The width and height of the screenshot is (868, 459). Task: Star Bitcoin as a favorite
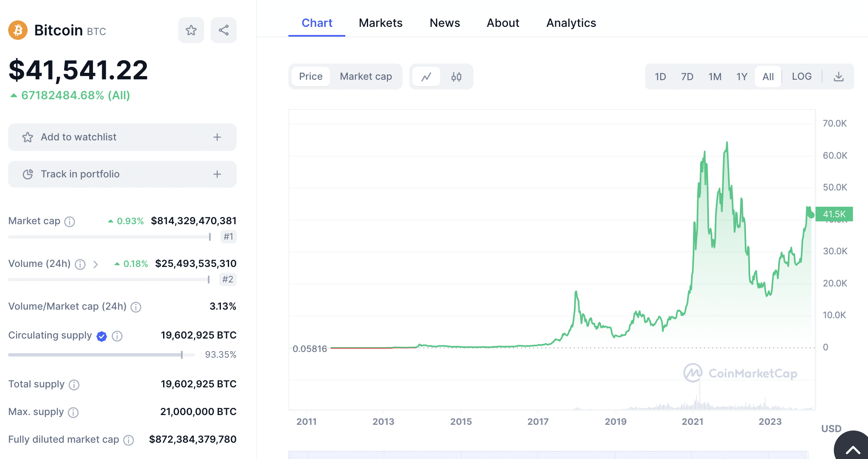pyautogui.click(x=191, y=30)
